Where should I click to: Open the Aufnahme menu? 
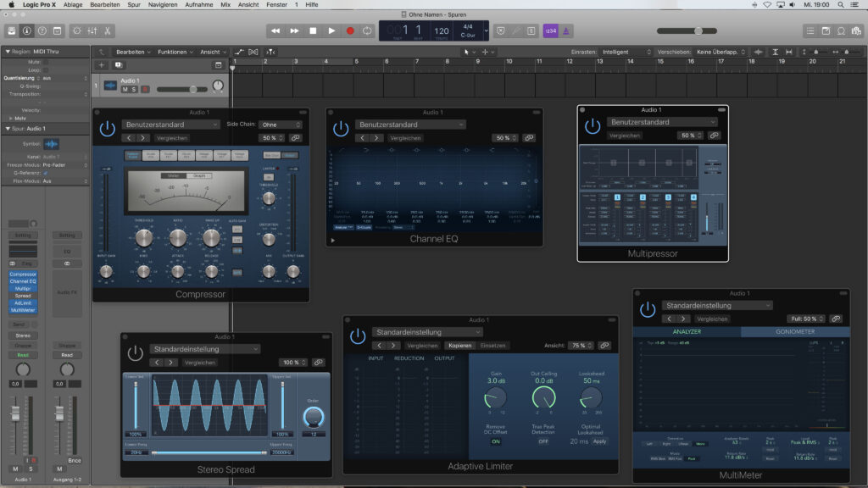(198, 4)
